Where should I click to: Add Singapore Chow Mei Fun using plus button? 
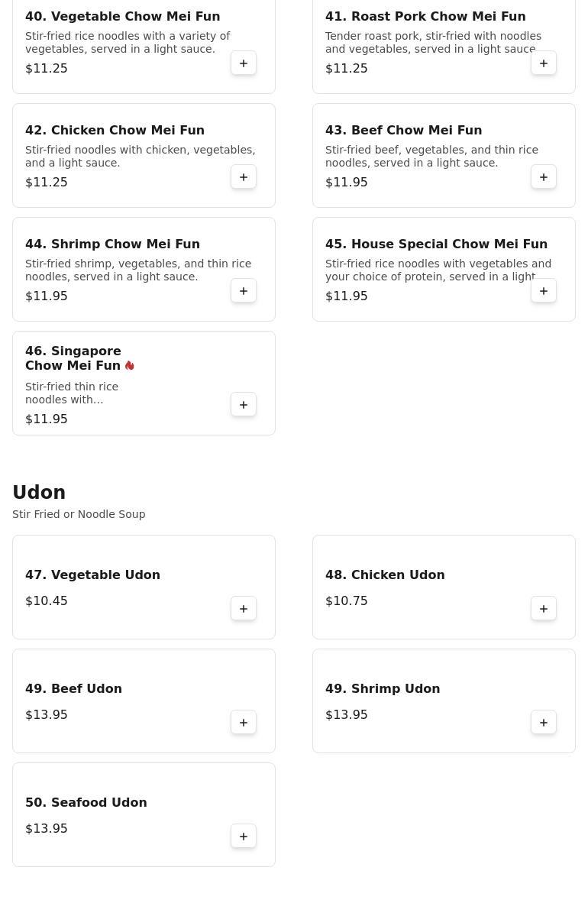click(244, 405)
